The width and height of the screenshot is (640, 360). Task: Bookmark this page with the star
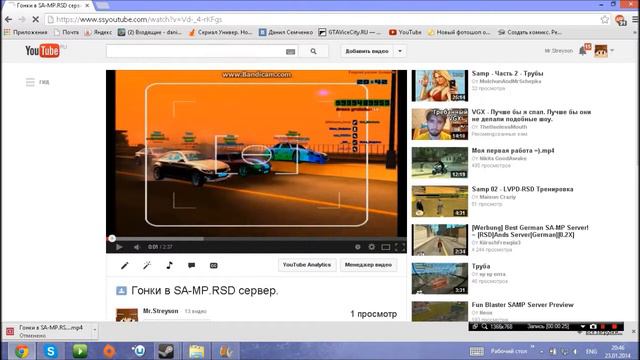coord(604,20)
